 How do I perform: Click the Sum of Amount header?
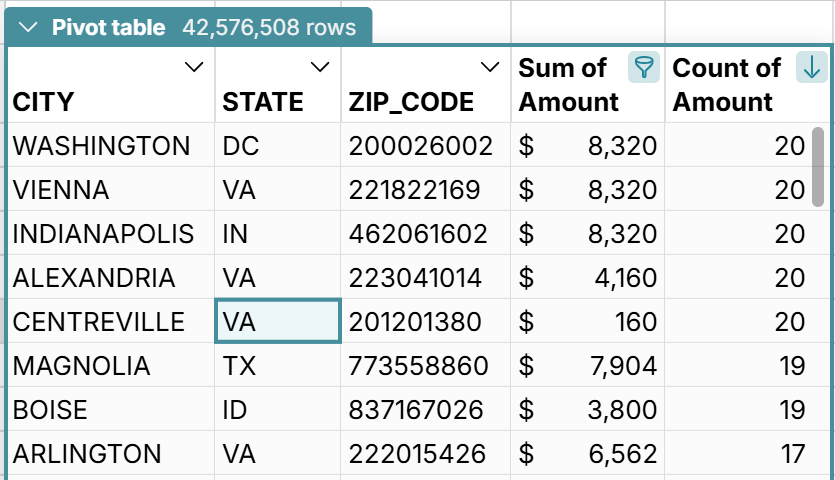coord(568,85)
